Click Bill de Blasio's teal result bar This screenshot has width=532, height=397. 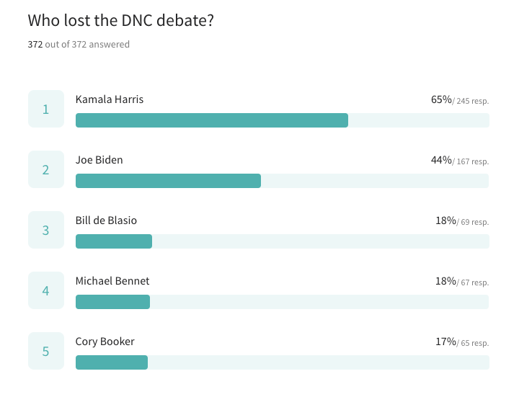(x=114, y=241)
